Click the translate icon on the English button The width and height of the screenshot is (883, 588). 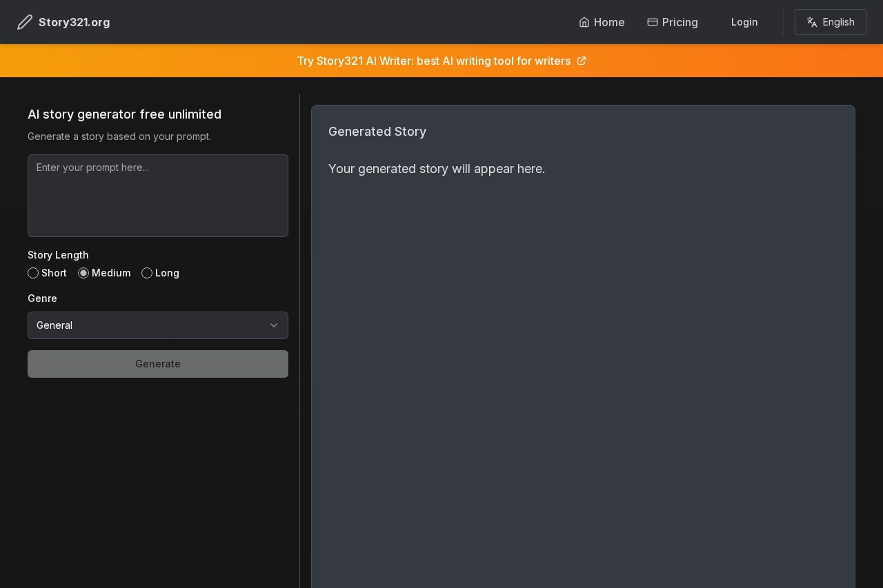[812, 22]
